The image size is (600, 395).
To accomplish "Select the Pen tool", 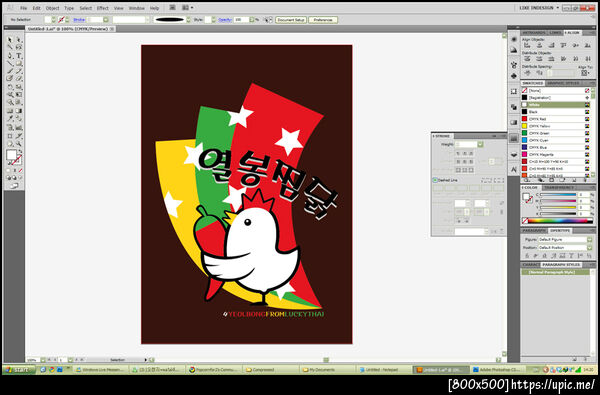I will 10,55.
